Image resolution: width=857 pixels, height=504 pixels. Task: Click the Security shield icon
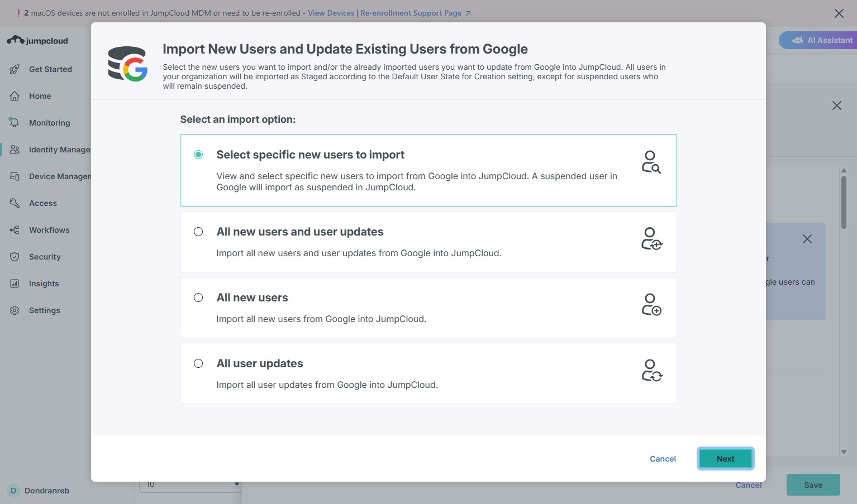(15, 257)
